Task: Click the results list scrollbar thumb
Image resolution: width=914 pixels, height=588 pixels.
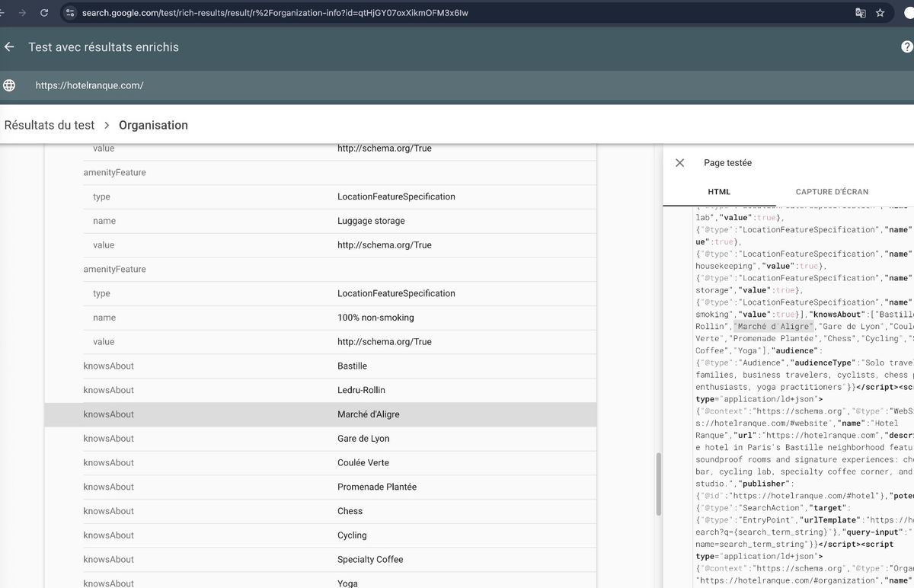Action: [x=659, y=484]
